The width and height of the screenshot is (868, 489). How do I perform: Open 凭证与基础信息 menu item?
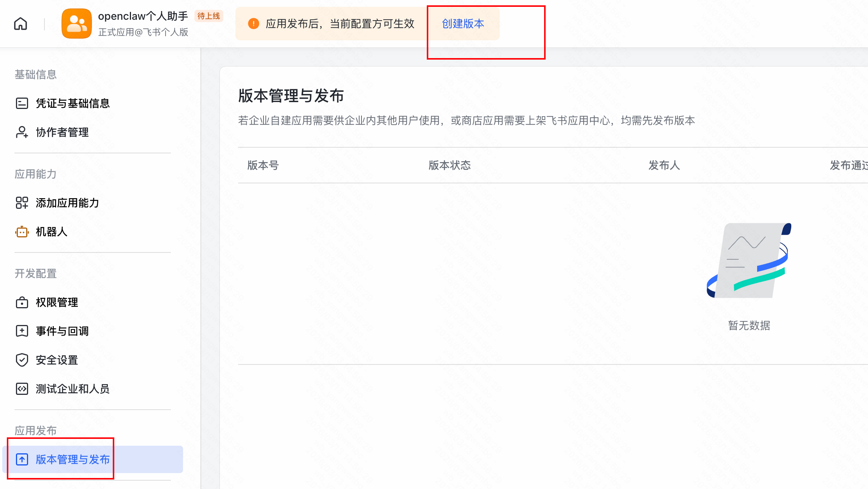point(73,103)
